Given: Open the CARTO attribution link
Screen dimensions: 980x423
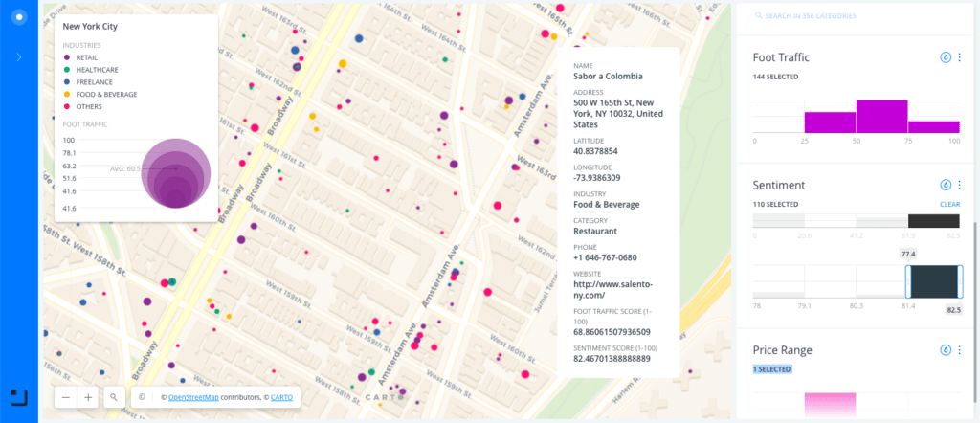Looking at the screenshot, I should pyautogui.click(x=281, y=397).
